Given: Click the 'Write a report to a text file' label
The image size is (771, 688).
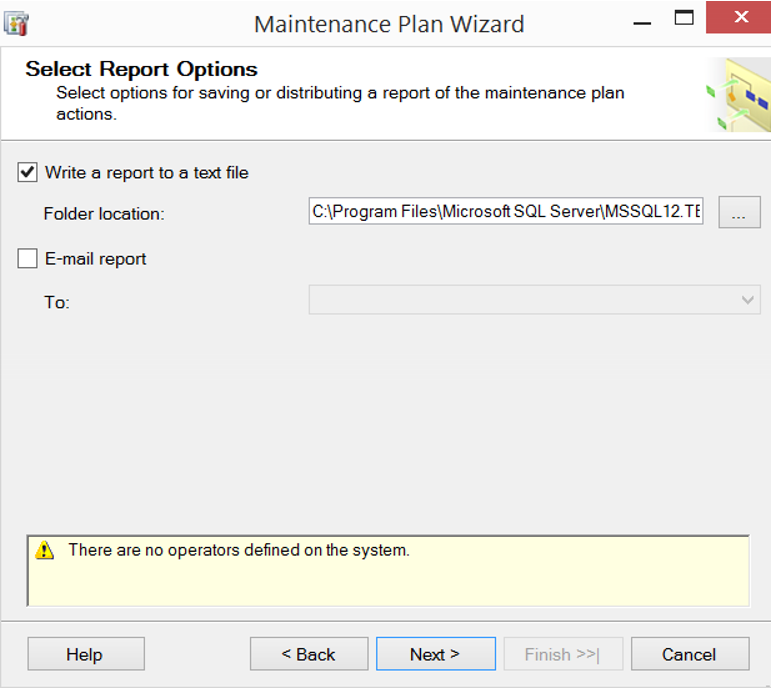Looking at the screenshot, I should (x=147, y=173).
